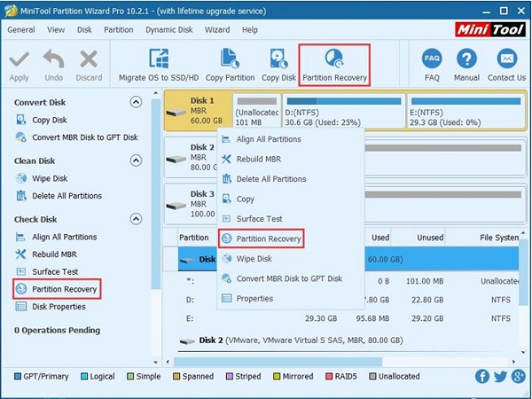Choose Copy in the context menu
The height and width of the screenshot is (399, 532).
pyautogui.click(x=291, y=199)
